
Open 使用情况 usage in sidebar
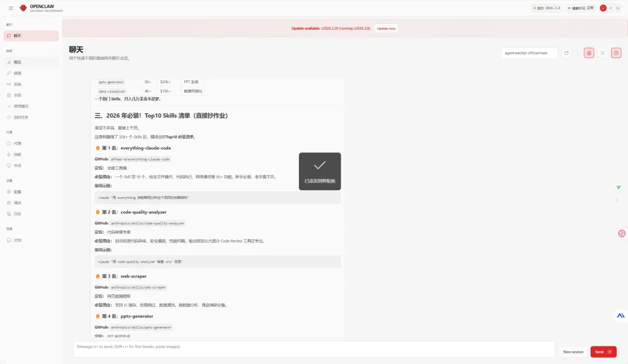(31, 106)
